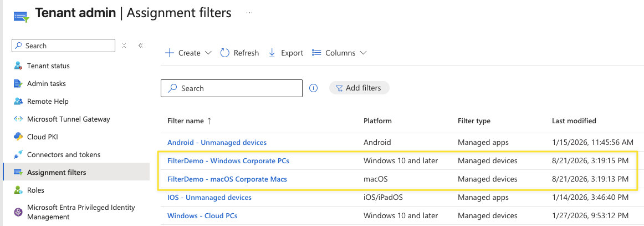Collapse the sidebar with double-chevron icon
The width and height of the screenshot is (644, 226).
click(x=140, y=46)
